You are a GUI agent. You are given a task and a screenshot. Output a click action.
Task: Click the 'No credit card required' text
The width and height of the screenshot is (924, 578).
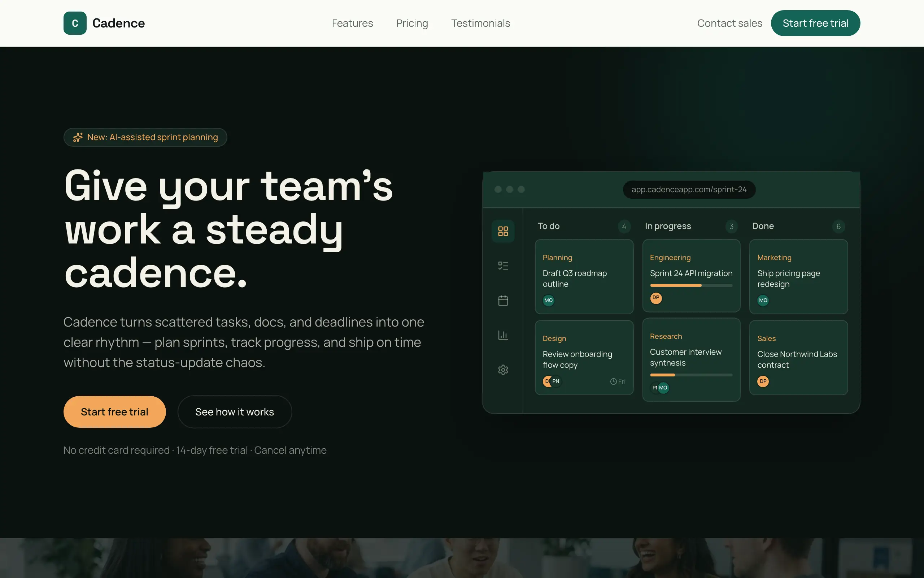(117, 450)
